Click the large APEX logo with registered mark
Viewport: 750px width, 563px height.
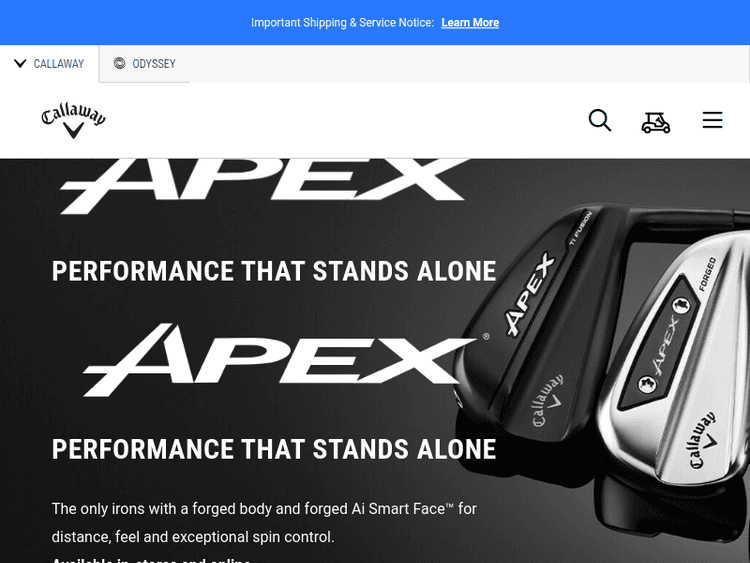coord(286,360)
